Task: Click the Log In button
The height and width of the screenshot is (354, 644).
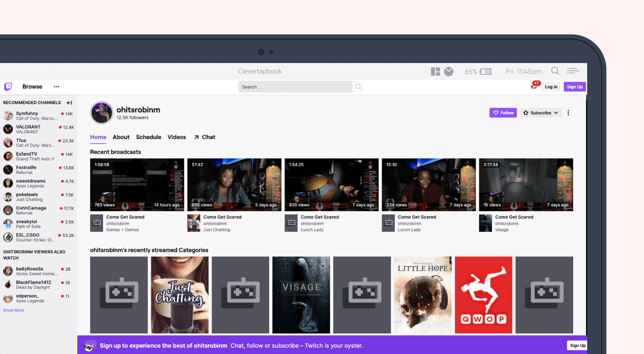Action: pos(551,87)
